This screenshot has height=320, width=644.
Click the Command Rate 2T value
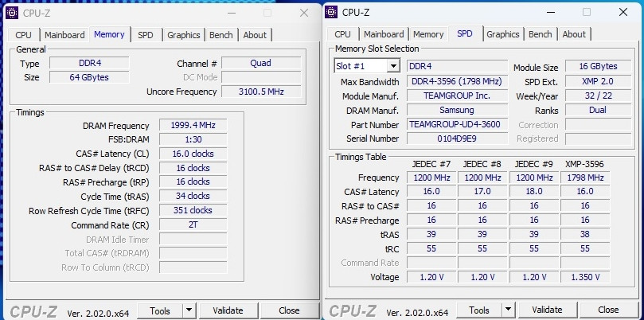click(193, 224)
